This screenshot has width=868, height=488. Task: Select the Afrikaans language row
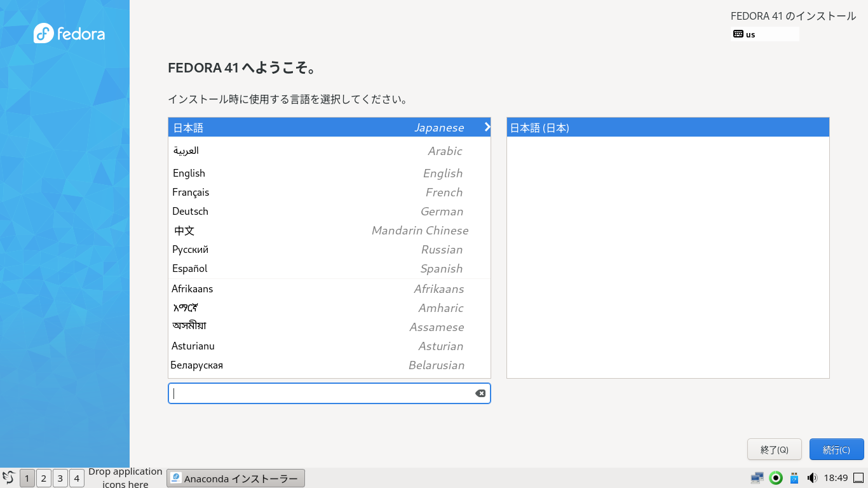pos(329,288)
